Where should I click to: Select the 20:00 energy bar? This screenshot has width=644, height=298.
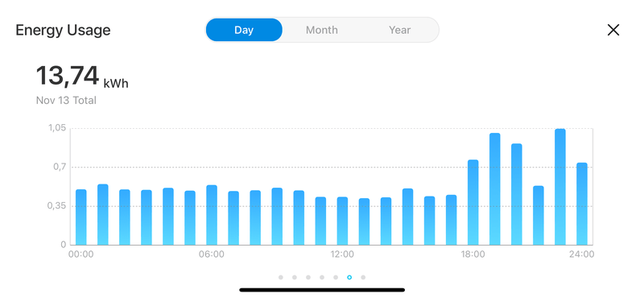coord(517,194)
